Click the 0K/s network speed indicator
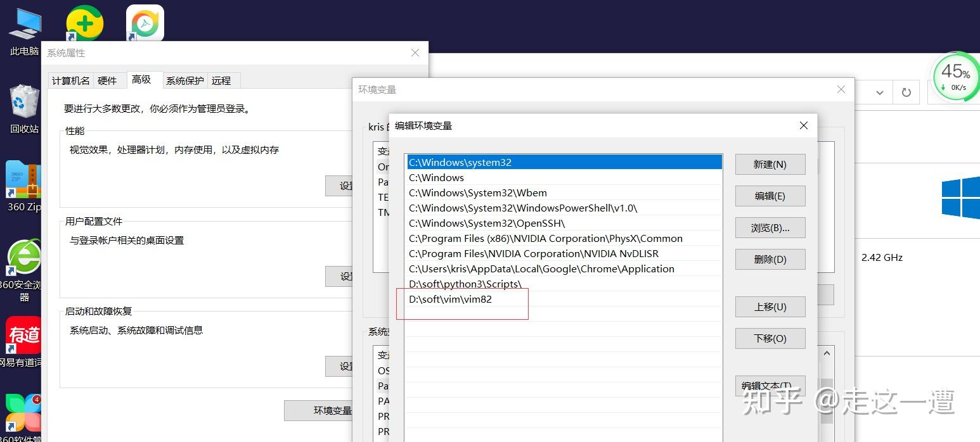This screenshot has height=442, width=980. point(957,87)
